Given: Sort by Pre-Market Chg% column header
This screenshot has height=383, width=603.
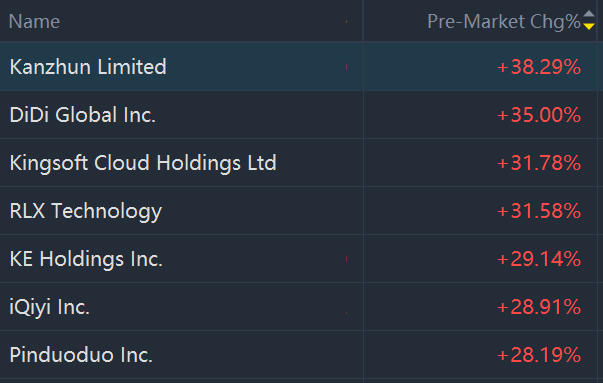Looking at the screenshot, I should click(x=503, y=21).
